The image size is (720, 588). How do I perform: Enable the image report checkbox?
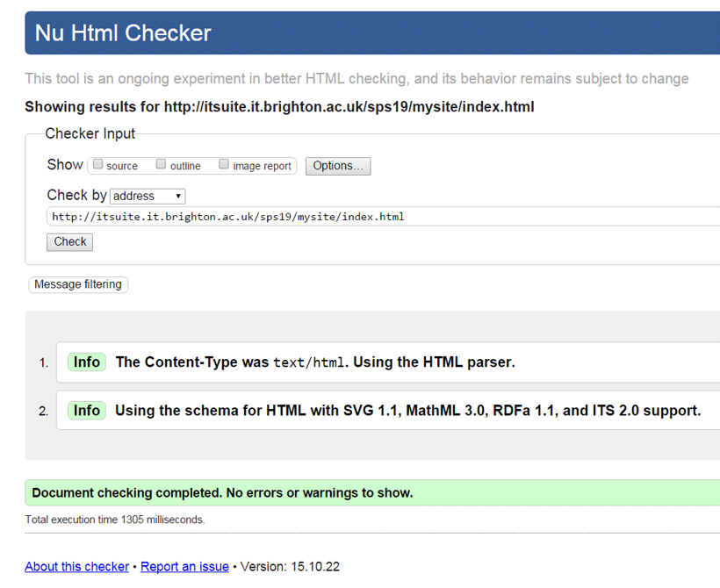point(224,164)
